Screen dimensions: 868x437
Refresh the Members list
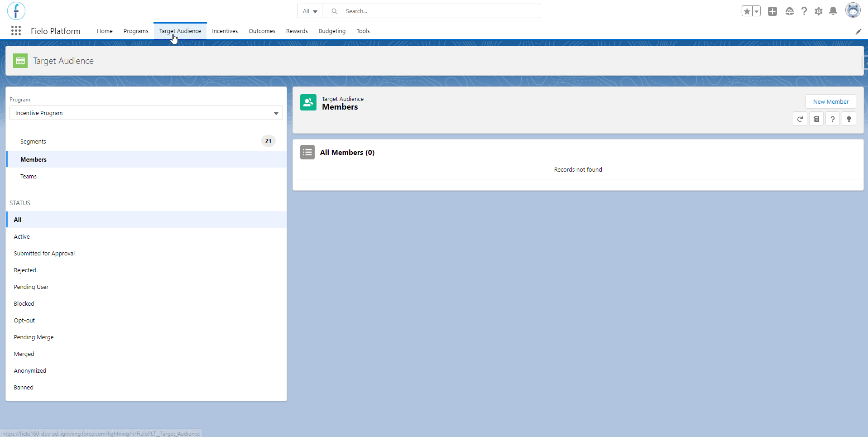click(800, 119)
